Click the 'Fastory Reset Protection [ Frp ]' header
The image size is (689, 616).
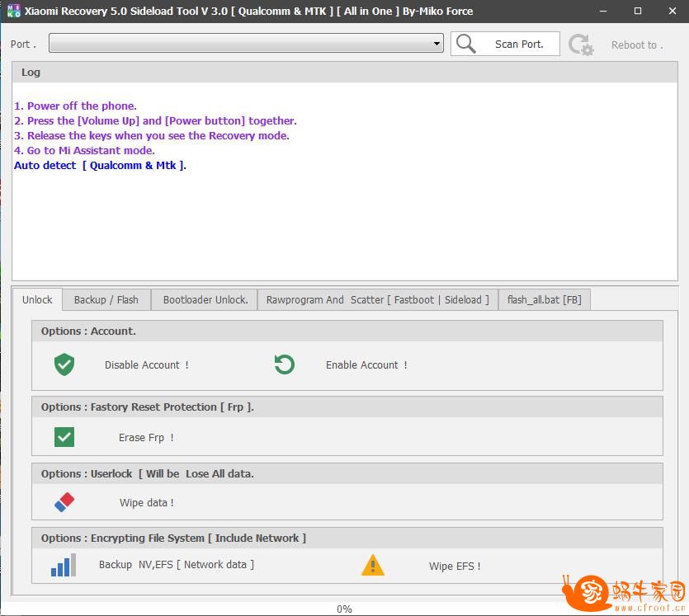point(347,407)
